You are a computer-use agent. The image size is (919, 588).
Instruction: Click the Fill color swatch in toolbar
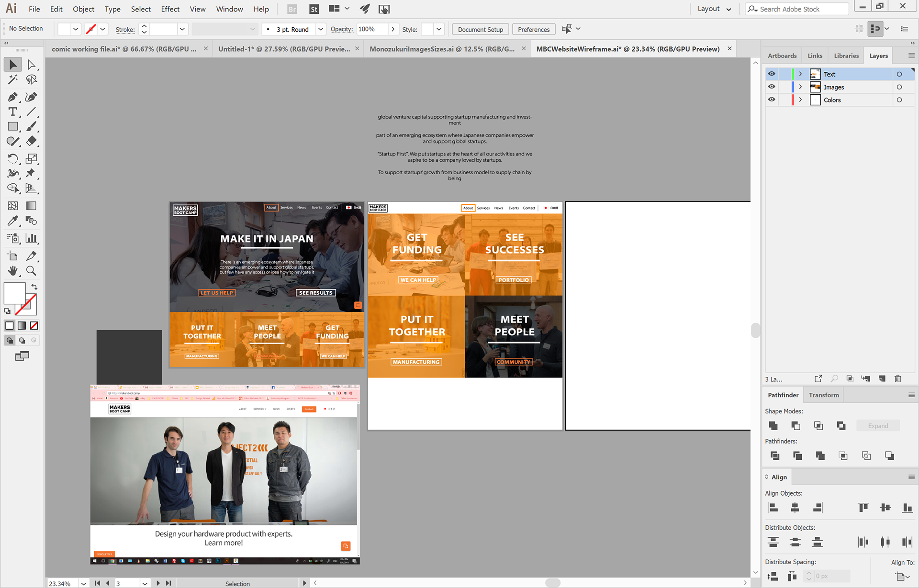click(x=14, y=293)
